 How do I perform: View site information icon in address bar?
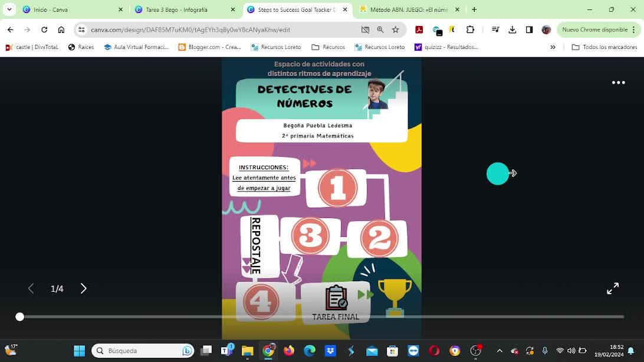[82, 29]
